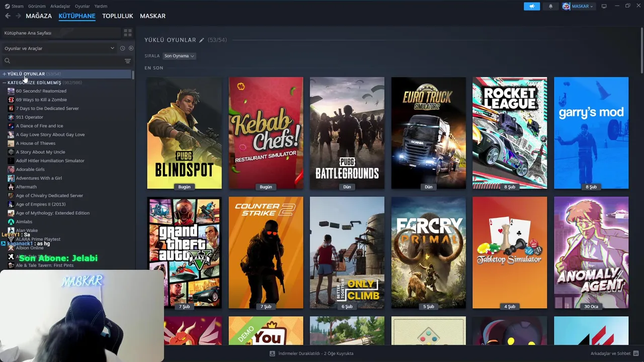Screen dimensions: 644x362
Task: Open Only Climb game cover
Action: pyautogui.click(x=347, y=252)
